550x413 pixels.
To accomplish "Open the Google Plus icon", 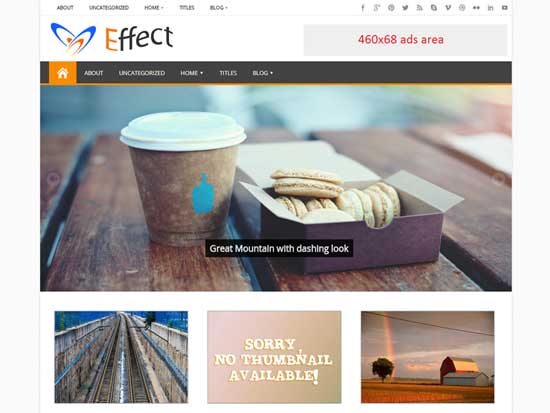I will (377, 8).
